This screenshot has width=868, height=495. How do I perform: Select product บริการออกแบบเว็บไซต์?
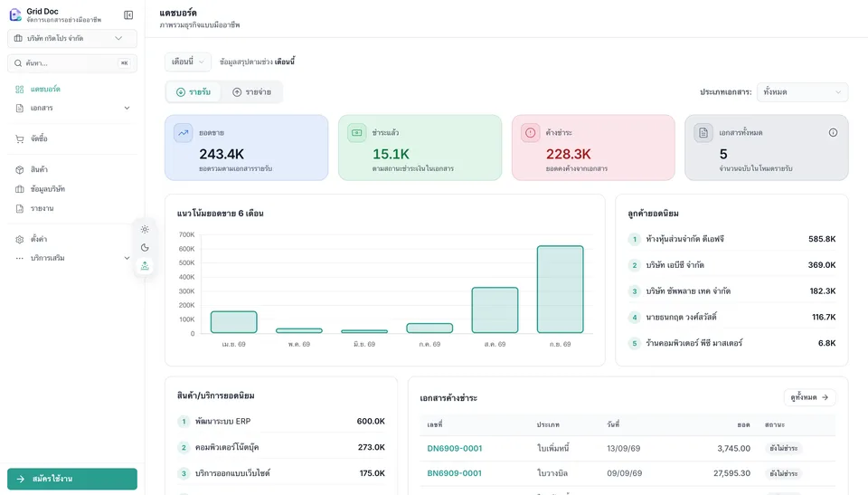[x=232, y=473]
